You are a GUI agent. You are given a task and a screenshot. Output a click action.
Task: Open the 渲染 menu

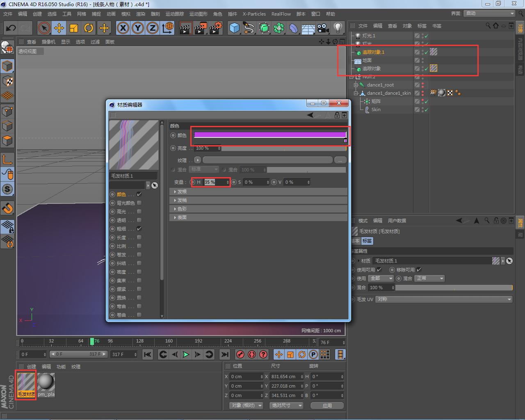tap(140, 14)
